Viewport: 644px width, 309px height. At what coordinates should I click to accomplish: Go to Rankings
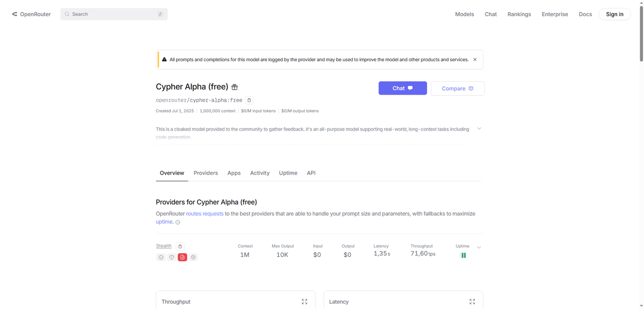519,14
